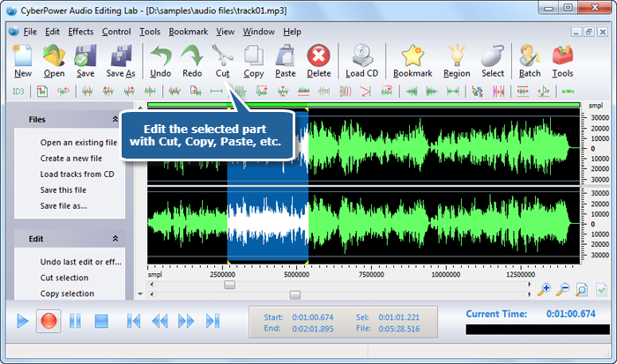Open the View menu

(225, 32)
